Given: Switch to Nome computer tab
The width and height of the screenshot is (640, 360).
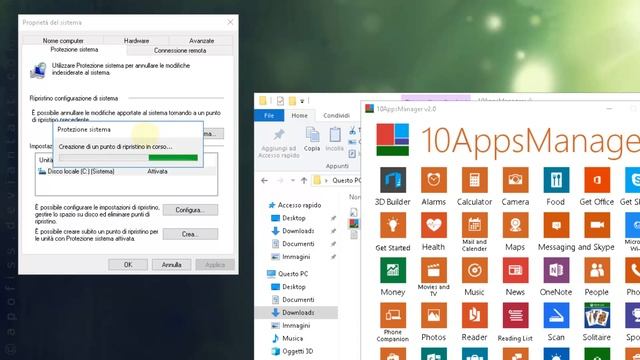Looking at the screenshot, I should click(x=63, y=40).
